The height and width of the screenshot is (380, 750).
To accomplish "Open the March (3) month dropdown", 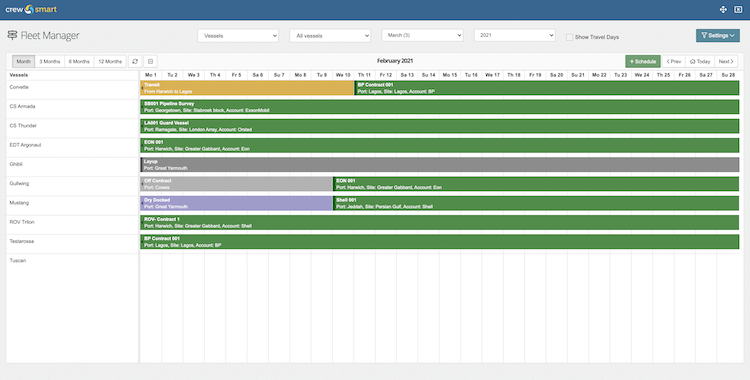I will click(x=422, y=35).
